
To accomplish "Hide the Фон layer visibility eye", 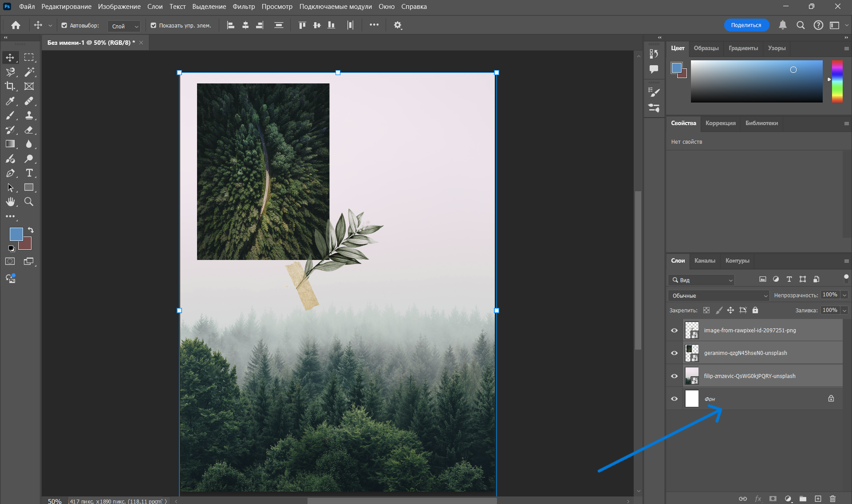I will pos(674,398).
